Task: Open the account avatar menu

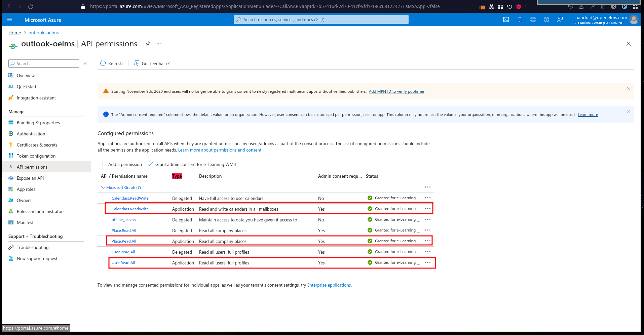Action: [634, 20]
